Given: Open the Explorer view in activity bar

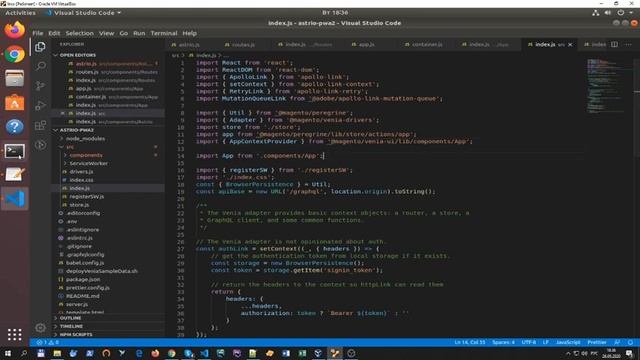Looking at the screenshot, I should [x=40, y=47].
